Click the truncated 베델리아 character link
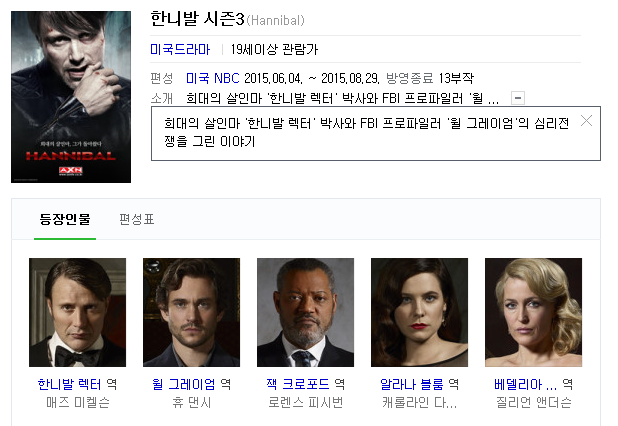Viewport: 618px width, 426px height. click(x=525, y=384)
